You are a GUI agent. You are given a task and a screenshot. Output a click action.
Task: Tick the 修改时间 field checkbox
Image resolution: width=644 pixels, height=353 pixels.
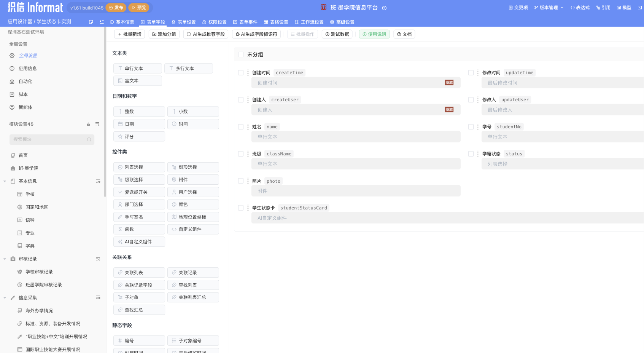click(x=471, y=73)
